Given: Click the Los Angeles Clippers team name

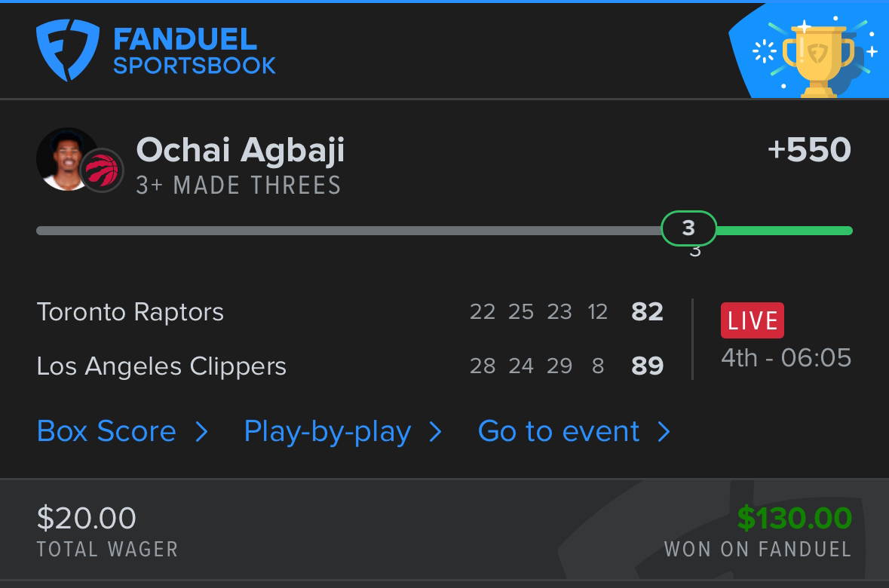Looking at the screenshot, I should coord(161,366).
